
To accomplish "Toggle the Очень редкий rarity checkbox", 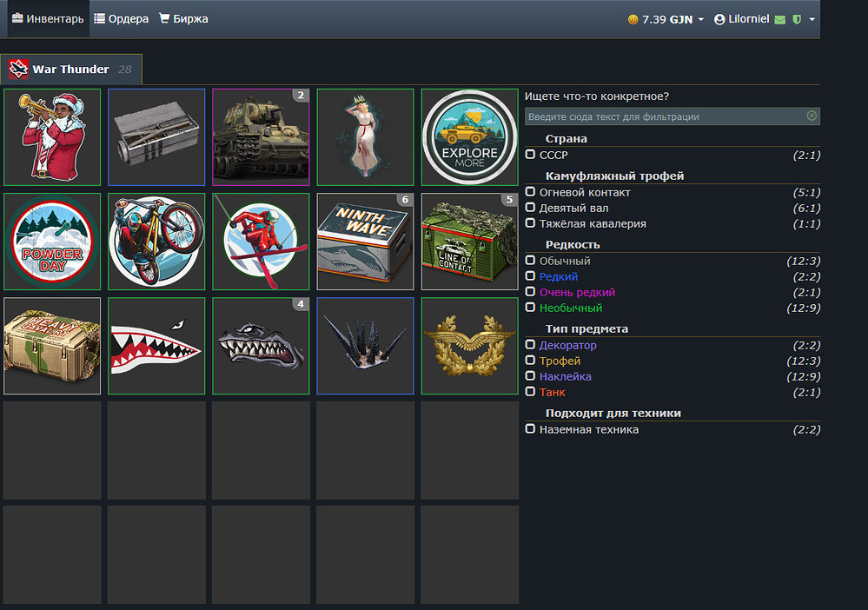I will [x=530, y=292].
